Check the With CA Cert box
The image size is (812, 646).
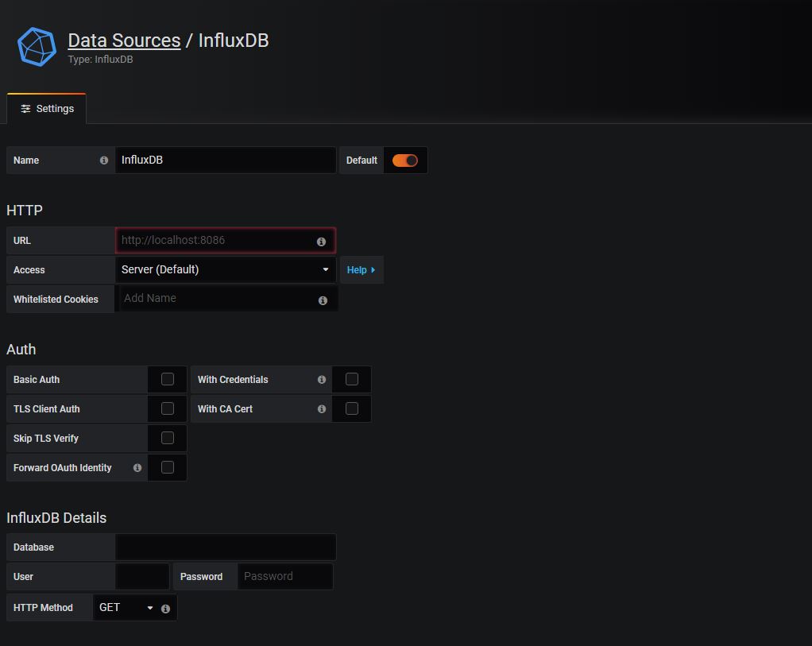tap(352, 408)
